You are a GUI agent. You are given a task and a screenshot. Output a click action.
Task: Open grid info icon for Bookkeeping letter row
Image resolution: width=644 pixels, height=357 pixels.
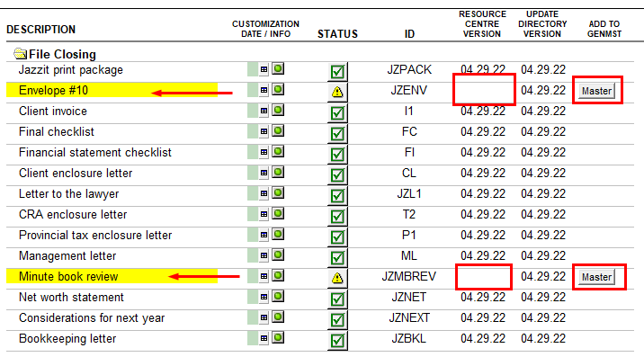click(264, 338)
